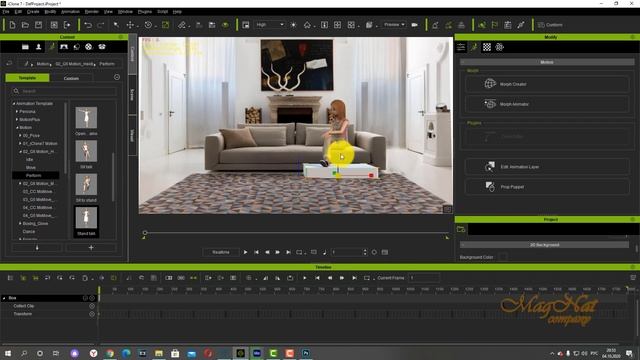
Task: Click the viewport full-screen corner icon
Action: 447,209
